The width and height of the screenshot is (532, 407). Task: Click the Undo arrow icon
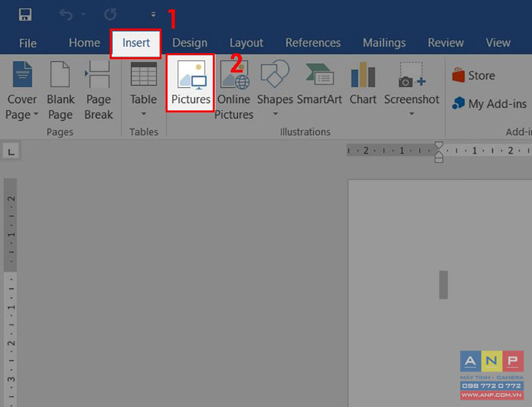pos(66,15)
